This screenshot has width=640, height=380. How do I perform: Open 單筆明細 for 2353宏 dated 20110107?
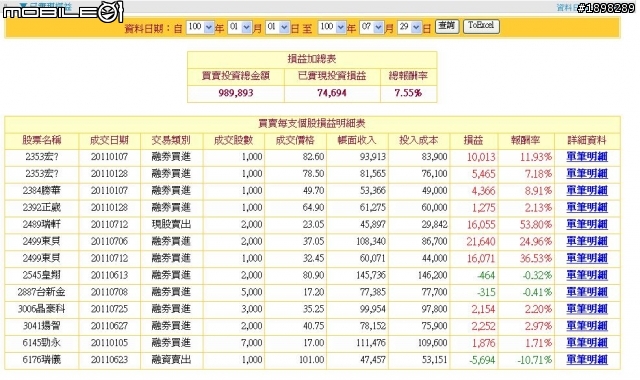[x=587, y=157]
